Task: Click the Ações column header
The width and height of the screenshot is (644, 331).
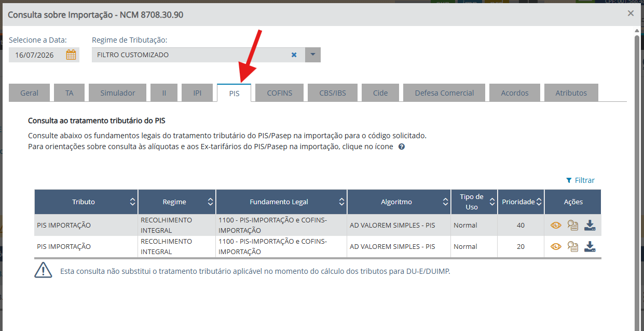Action: click(573, 202)
